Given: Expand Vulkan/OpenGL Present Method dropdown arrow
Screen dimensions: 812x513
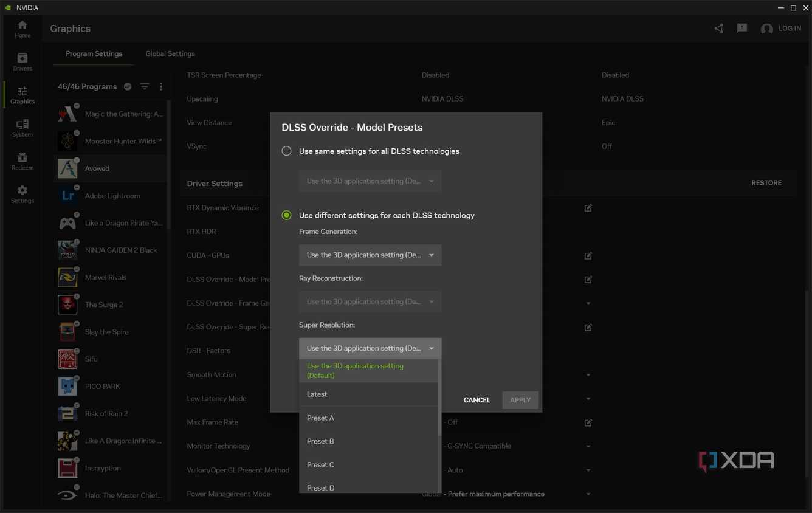Looking at the screenshot, I should 588,470.
